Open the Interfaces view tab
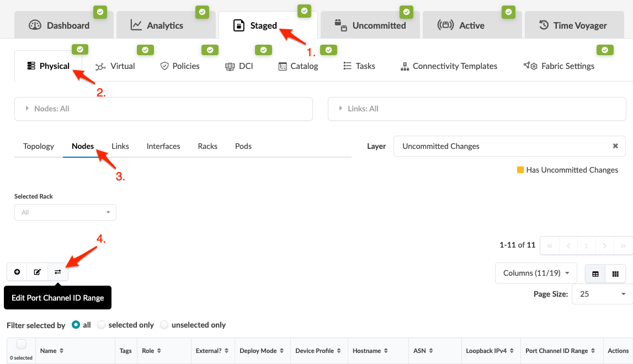The image size is (633, 364). pyautogui.click(x=163, y=146)
